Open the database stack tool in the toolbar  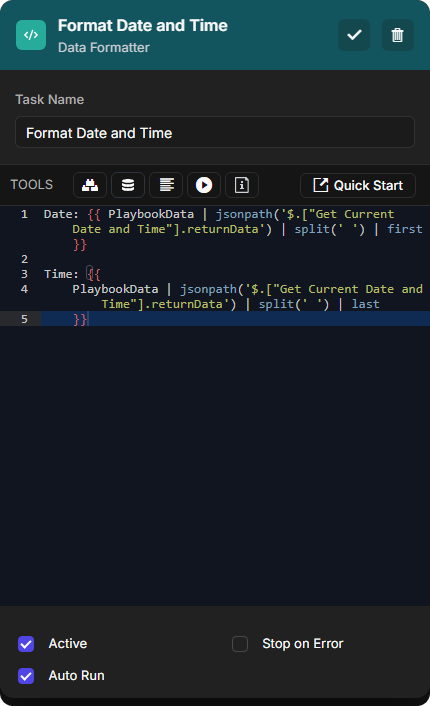(128, 185)
